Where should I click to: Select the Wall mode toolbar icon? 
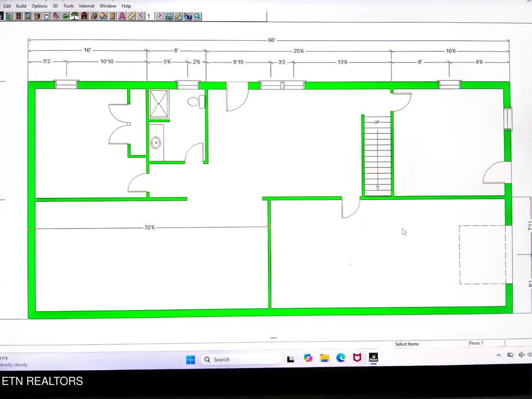(x=9, y=16)
